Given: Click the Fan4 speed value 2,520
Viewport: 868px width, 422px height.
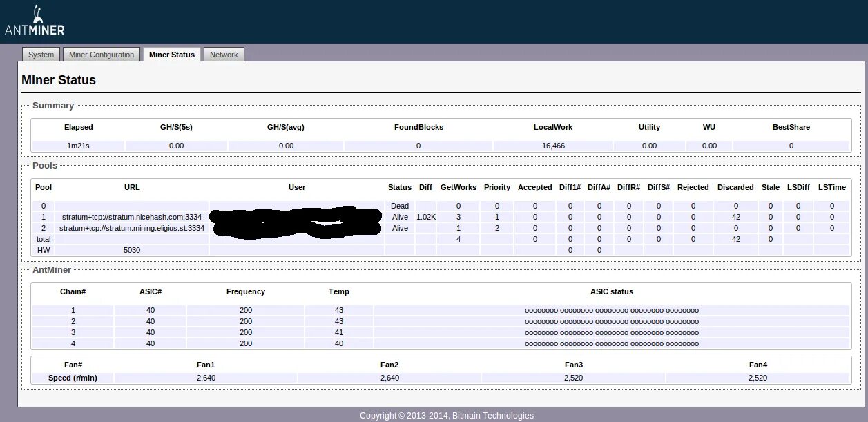Looking at the screenshot, I should [758, 378].
